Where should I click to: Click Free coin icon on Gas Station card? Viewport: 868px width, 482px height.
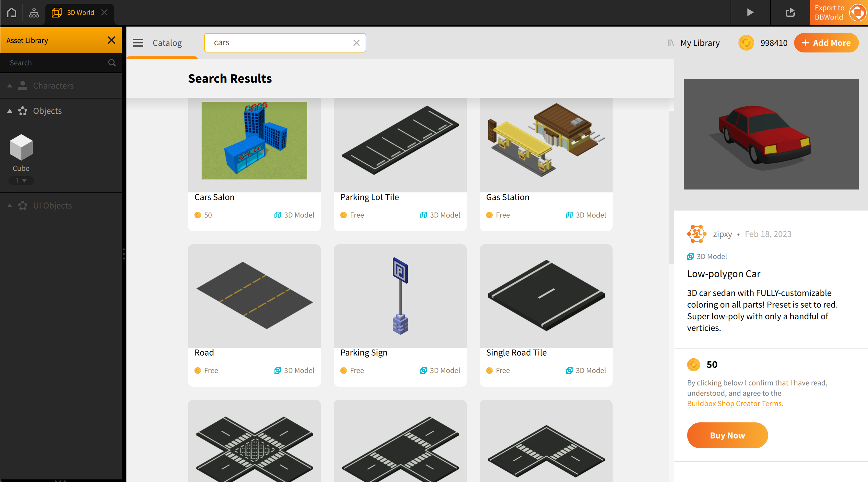pos(489,215)
